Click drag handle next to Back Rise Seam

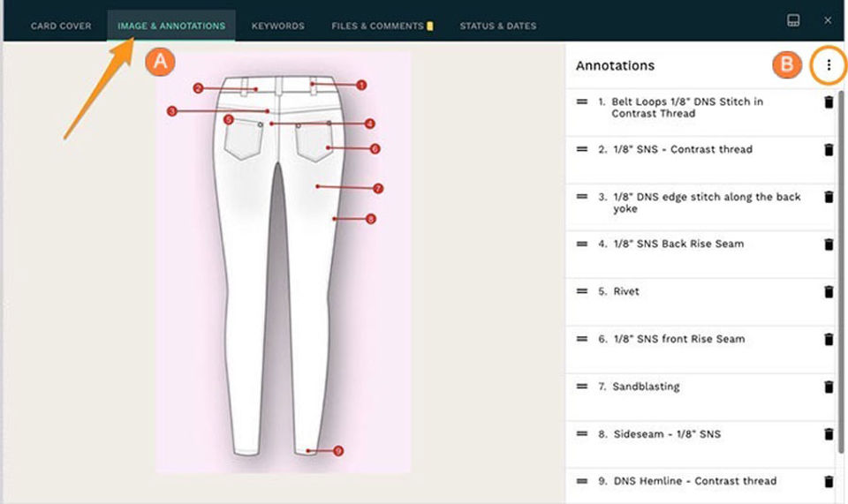click(582, 244)
